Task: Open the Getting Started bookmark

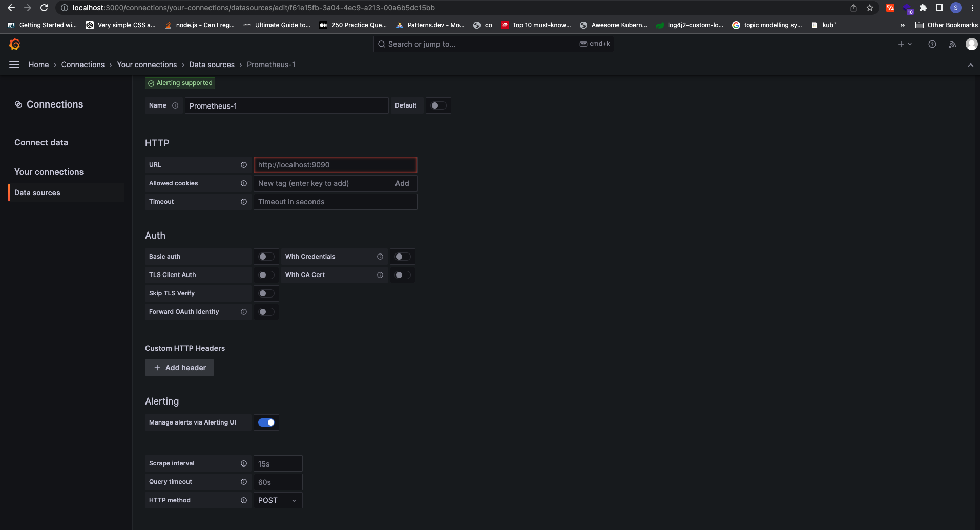Action: 43,25
